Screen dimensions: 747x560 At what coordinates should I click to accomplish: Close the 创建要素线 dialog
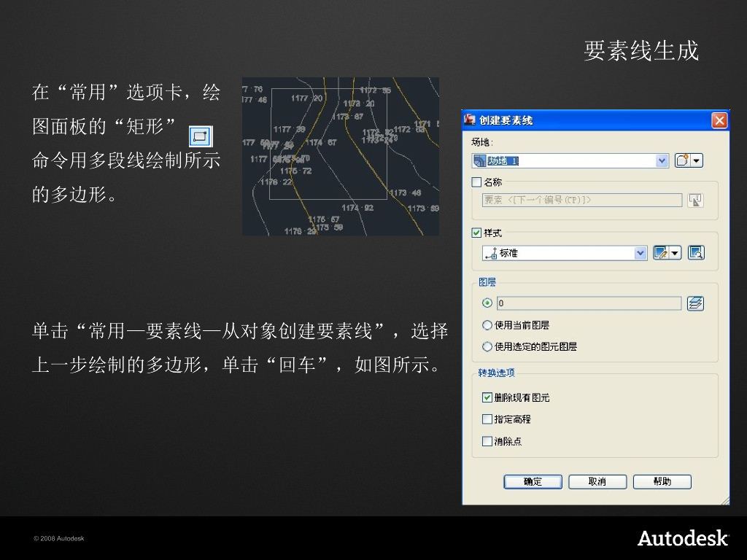(x=719, y=120)
